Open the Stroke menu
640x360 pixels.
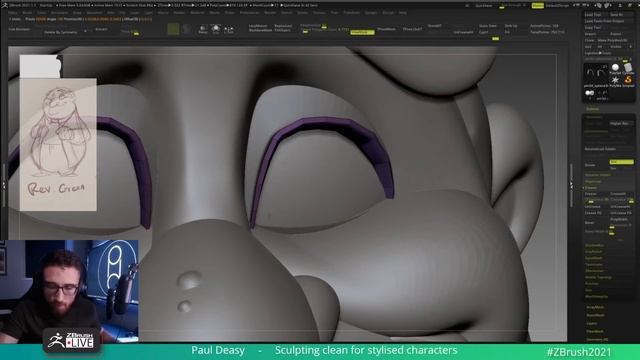(x=302, y=13)
